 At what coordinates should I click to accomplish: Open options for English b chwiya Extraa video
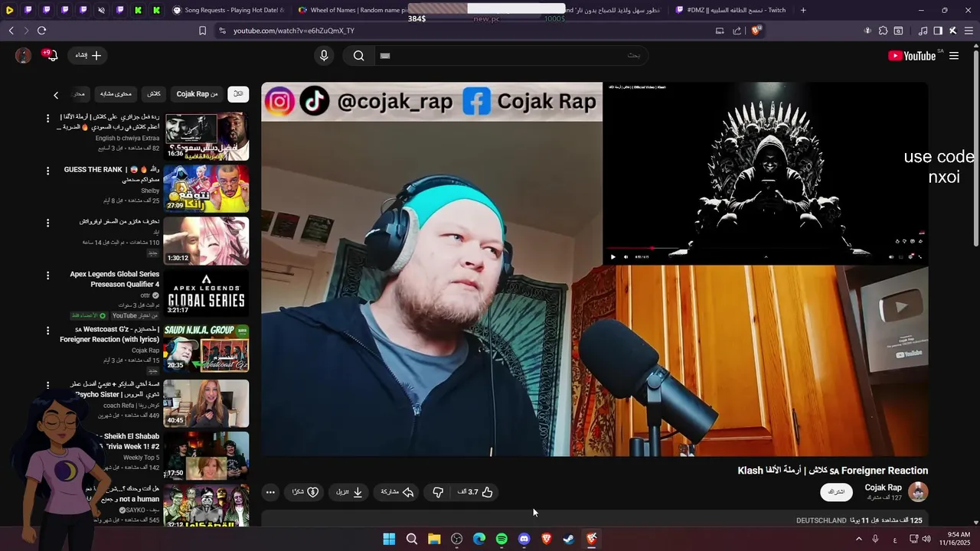coord(47,119)
